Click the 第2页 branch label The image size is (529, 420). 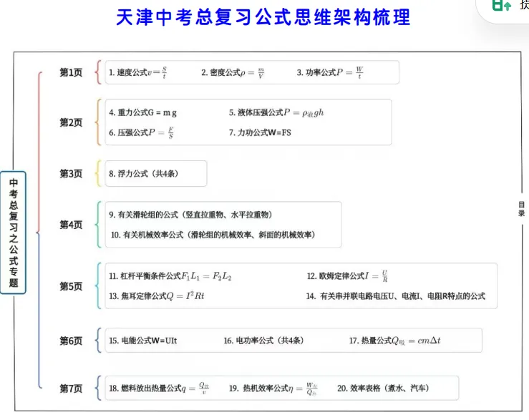click(x=71, y=122)
